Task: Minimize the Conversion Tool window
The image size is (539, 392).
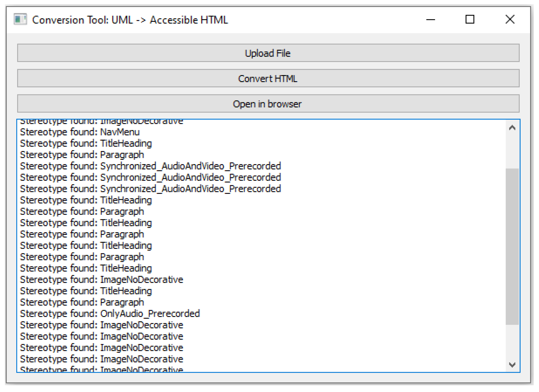Action: 430,20
